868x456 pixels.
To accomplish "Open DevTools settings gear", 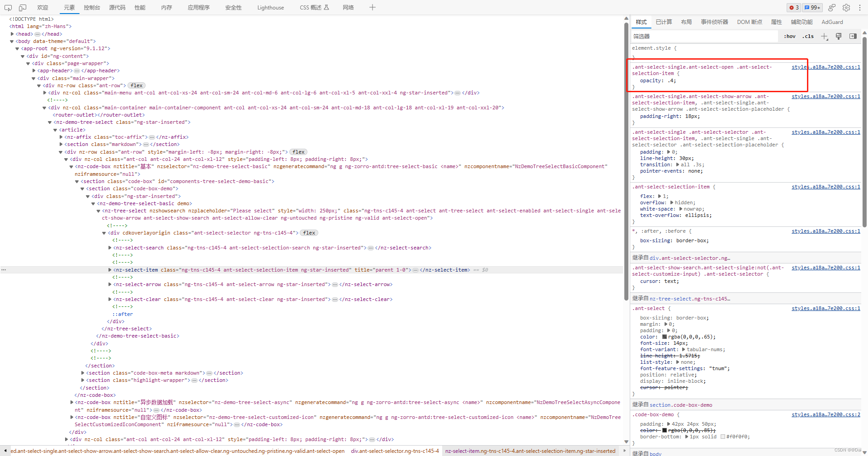I will click(846, 7).
